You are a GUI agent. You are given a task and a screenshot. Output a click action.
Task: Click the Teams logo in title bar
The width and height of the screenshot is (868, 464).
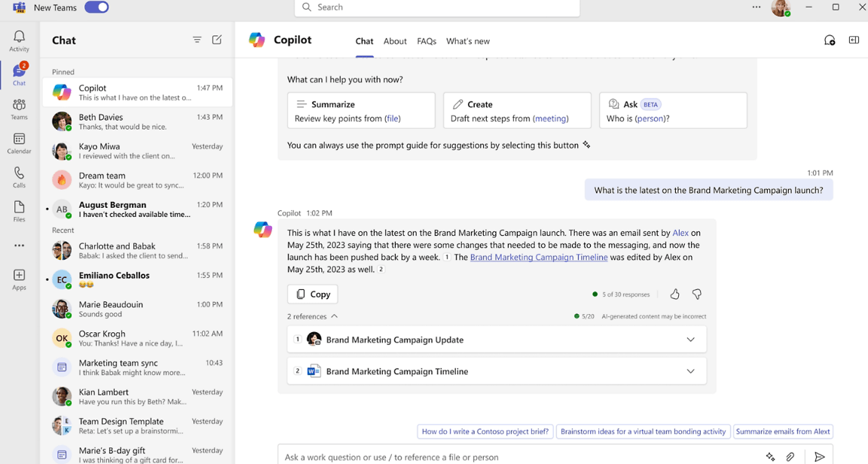[x=20, y=8]
